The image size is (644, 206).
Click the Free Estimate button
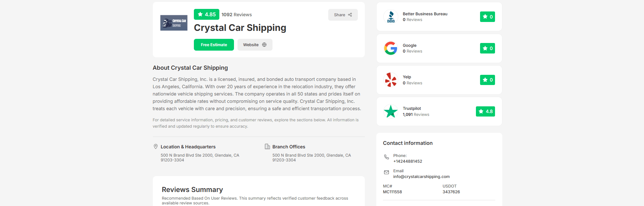[214, 45]
